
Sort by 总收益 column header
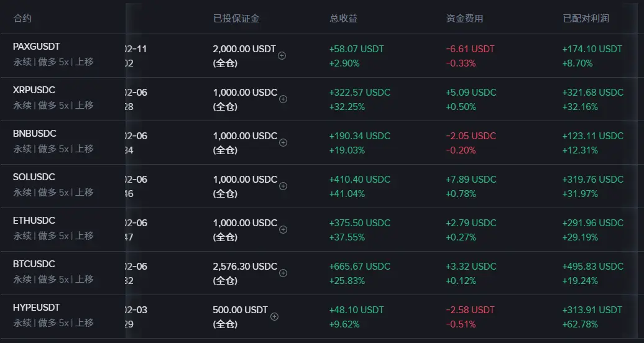[343, 19]
